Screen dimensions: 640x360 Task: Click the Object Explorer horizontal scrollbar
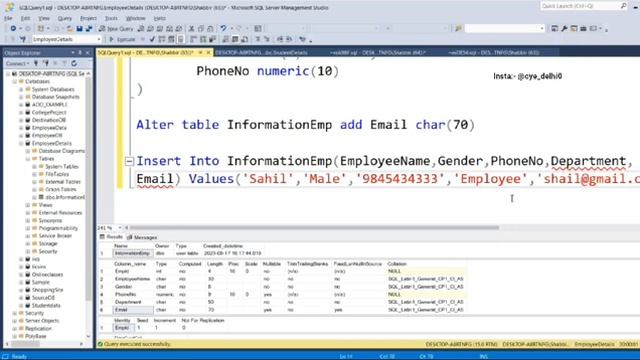tap(25, 344)
